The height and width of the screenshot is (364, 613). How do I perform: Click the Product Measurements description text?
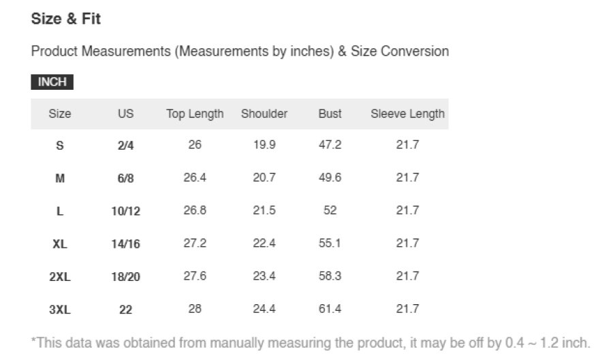pyautogui.click(x=240, y=51)
